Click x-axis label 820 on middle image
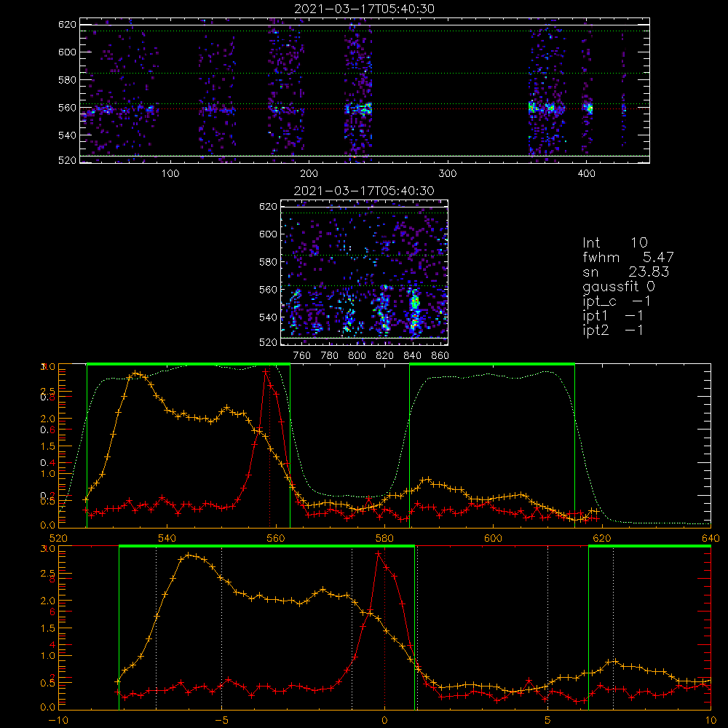Image resolution: width=728 pixels, height=728 pixels. click(x=384, y=356)
